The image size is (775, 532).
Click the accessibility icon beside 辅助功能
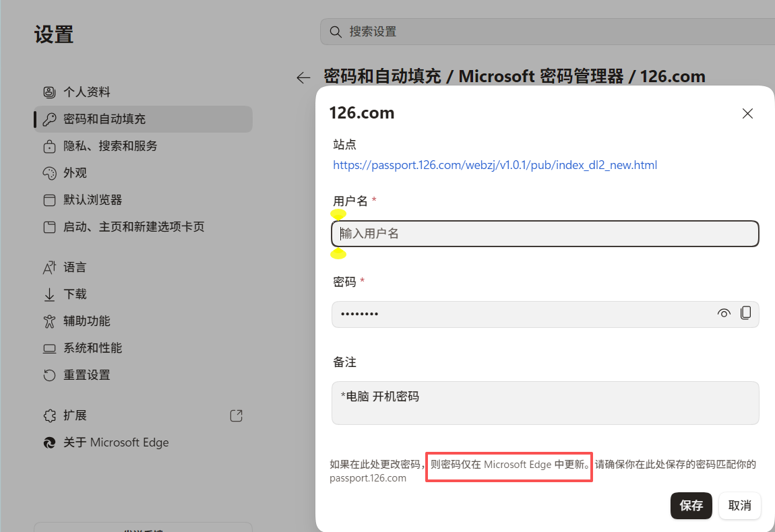tap(49, 322)
